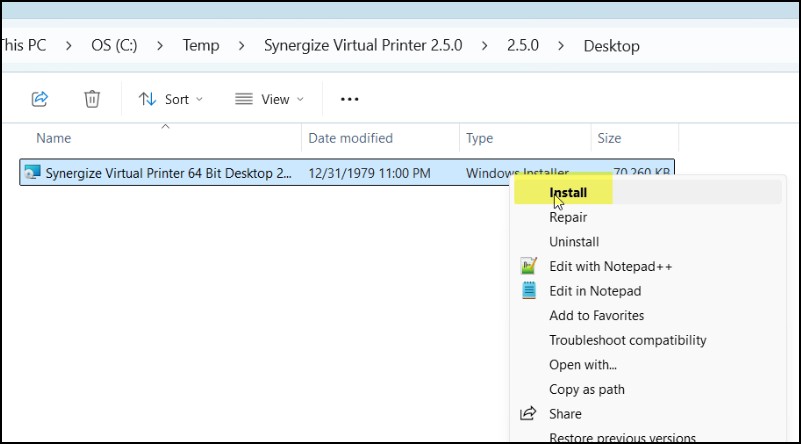801x444 pixels.
Task: Sort files by Date modified column header
Action: (x=350, y=138)
